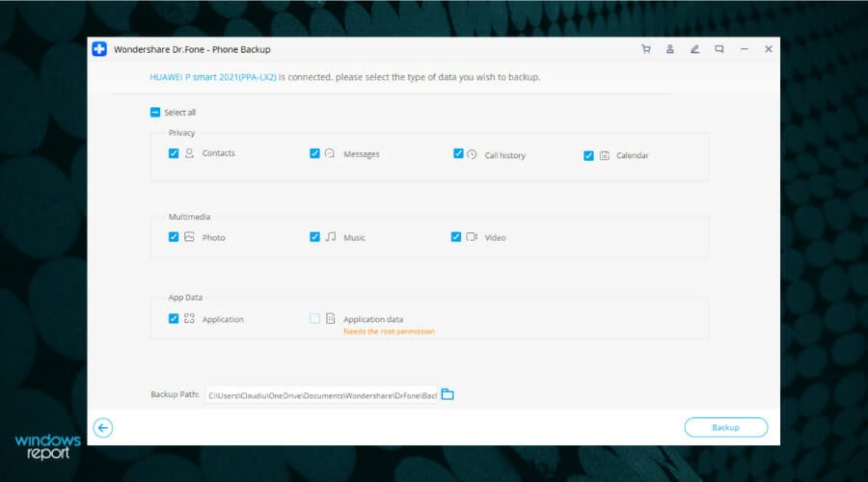Click the window title 'Wondershare Dr.Fone - Phone Backup'

192,49
